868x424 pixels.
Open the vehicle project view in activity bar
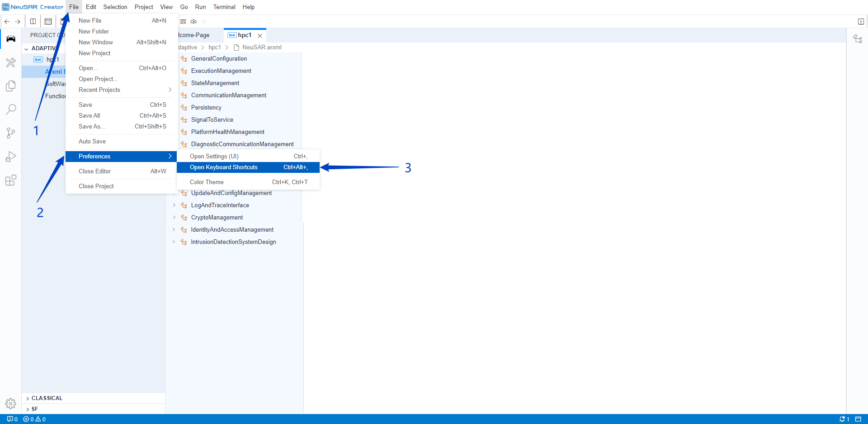11,38
